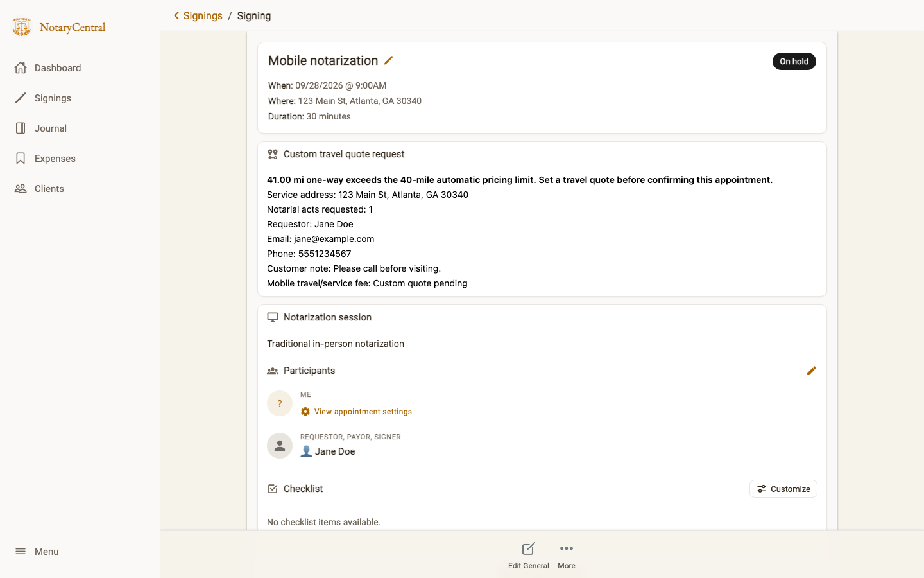Viewport: 924px width, 578px height.
Task: Click 'No checklist items available.' text
Action: click(323, 522)
